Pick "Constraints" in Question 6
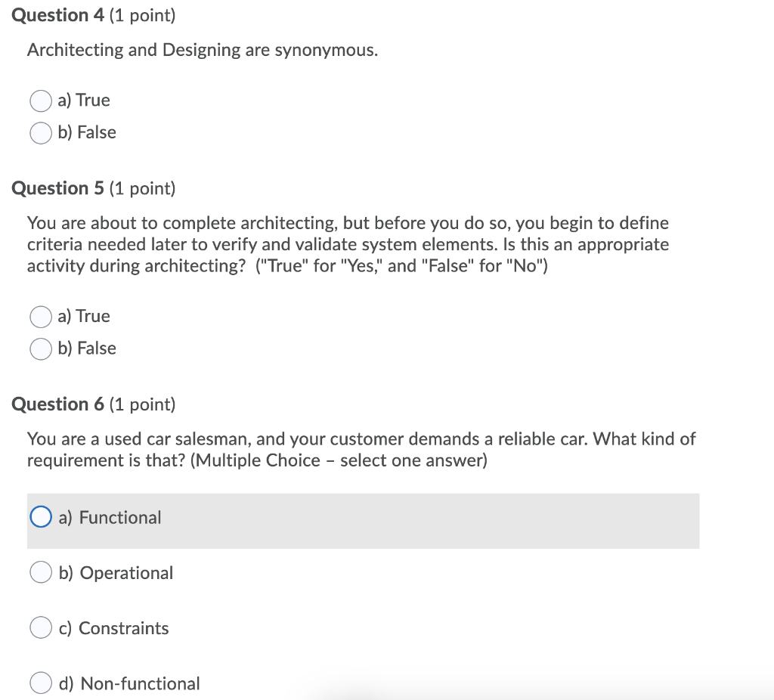The height and width of the screenshot is (700, 774). (x=41, y=627)
